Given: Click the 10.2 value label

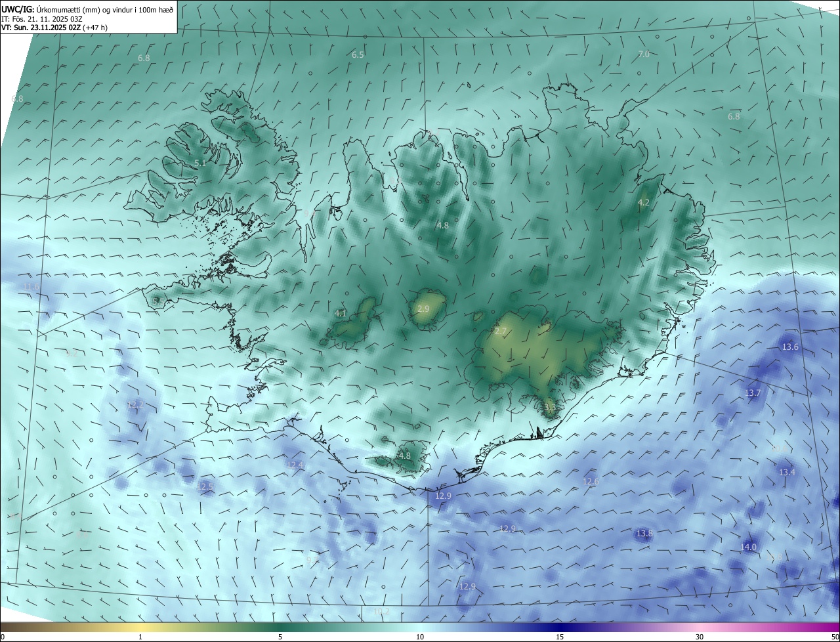Looking at the screenshot, I should [x=381, y=611].
